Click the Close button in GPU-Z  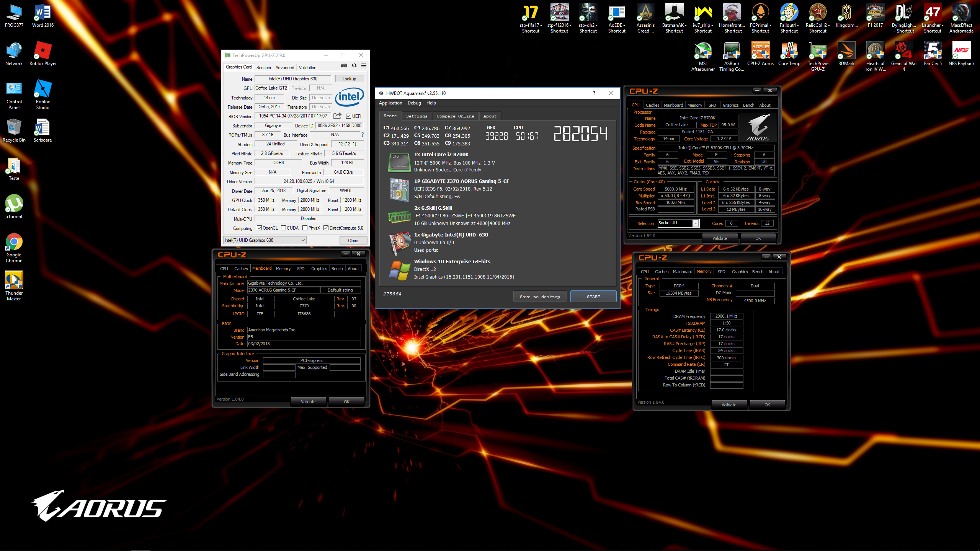click(x=353, y=241)
